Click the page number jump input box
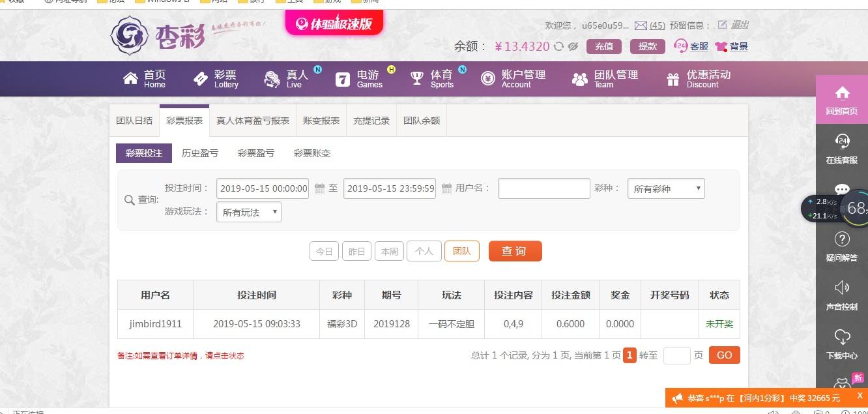The width and height of the screenshot is (868, 414). 676,355
